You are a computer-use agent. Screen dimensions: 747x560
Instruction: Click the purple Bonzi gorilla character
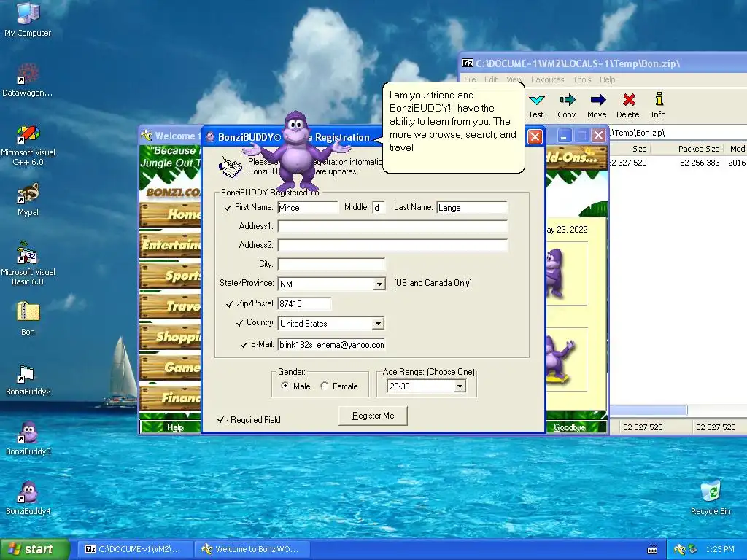(296, 152)
